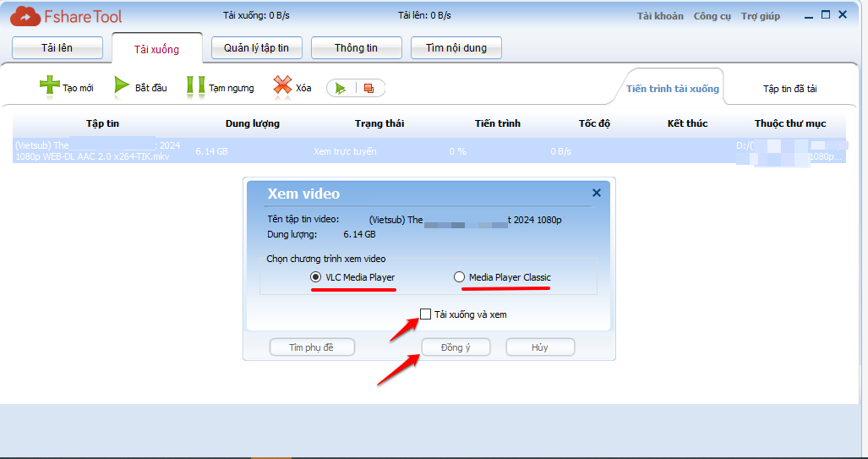Select VLC Media Player radio option
Viewport: 868px width, 459px height.
316,277
